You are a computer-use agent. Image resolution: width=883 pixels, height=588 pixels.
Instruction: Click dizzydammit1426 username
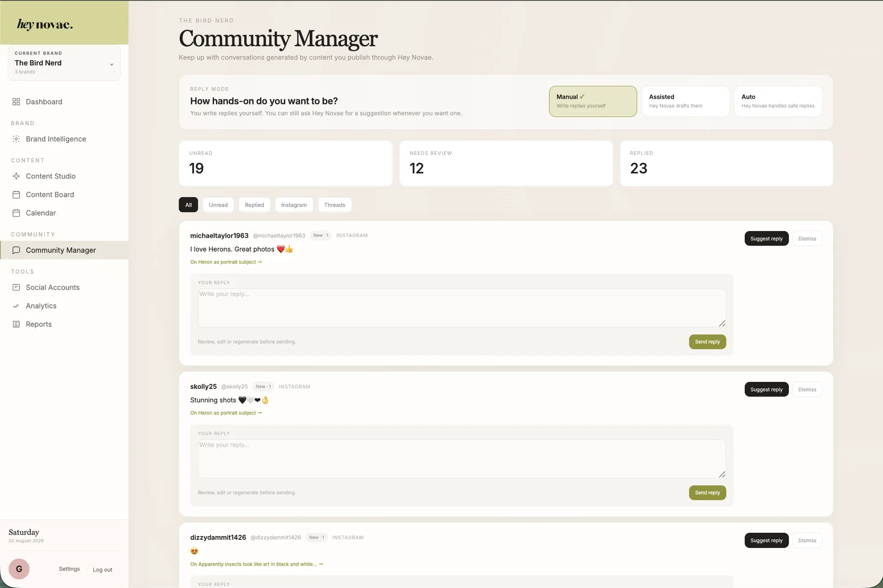218,537
